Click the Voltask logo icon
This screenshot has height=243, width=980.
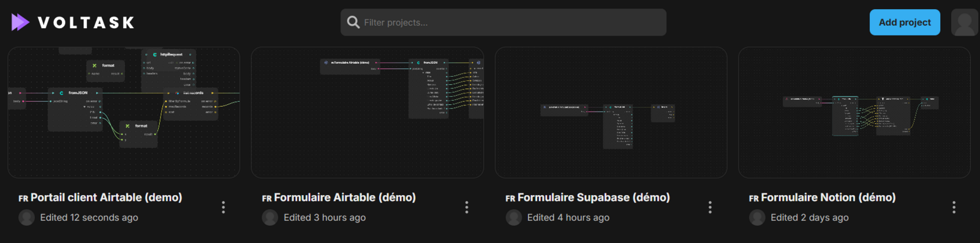[x=20, y=22]
